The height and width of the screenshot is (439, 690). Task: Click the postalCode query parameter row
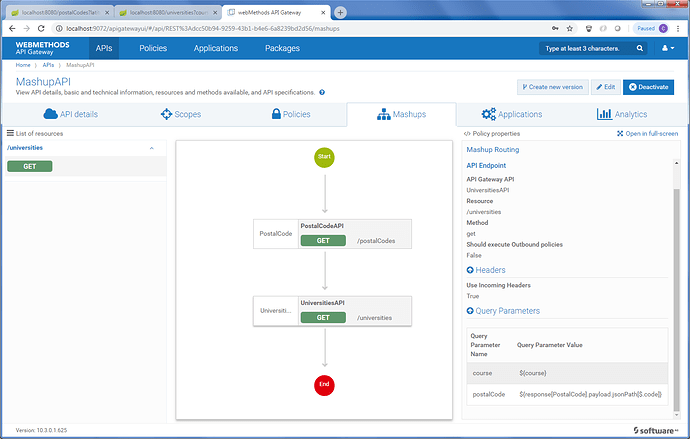point(567,394)
